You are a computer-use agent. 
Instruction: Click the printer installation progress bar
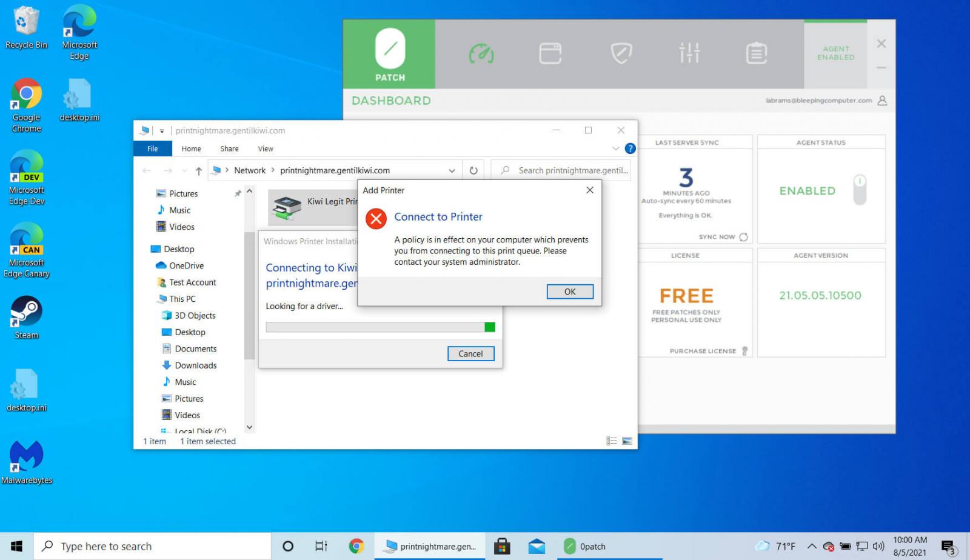pos(380,327)
